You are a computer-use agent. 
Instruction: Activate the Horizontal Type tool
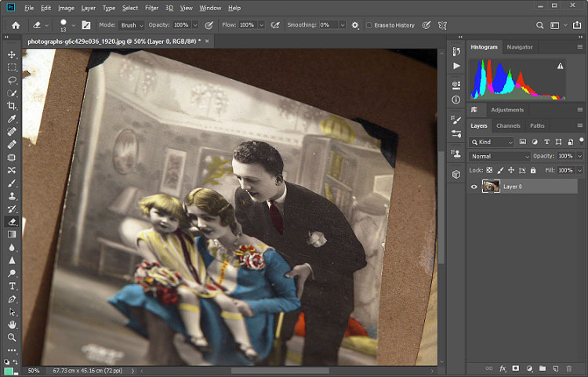coord(12,286)
